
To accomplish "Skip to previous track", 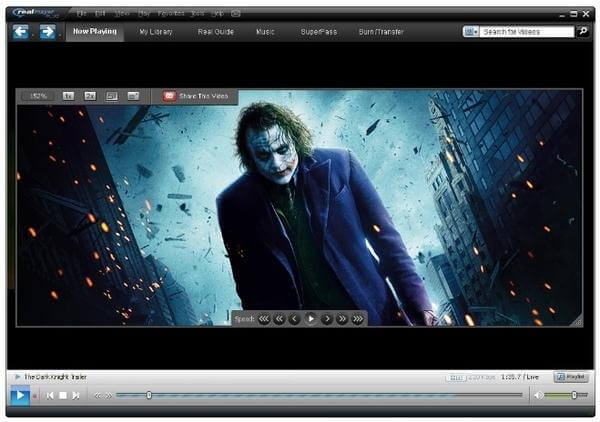I will coord(50,396).
